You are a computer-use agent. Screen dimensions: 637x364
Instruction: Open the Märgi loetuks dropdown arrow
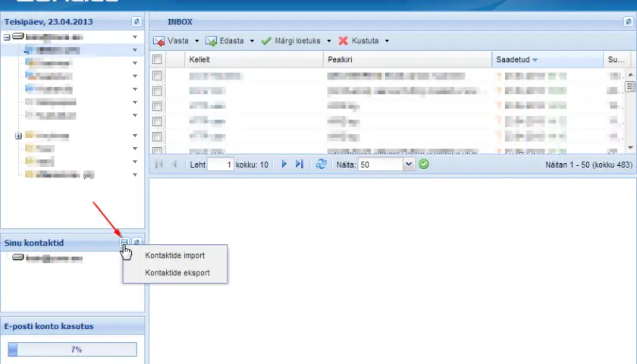pyautogui.click(x=329, y=41)
